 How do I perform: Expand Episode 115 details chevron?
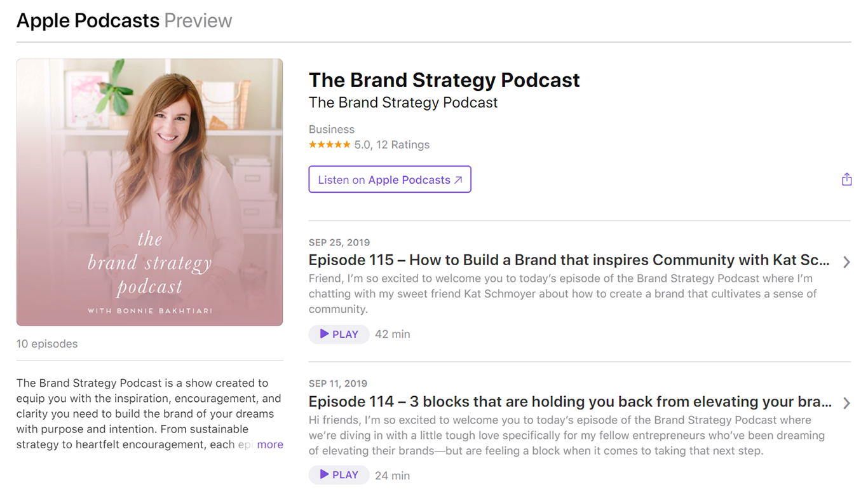[846, 262]
